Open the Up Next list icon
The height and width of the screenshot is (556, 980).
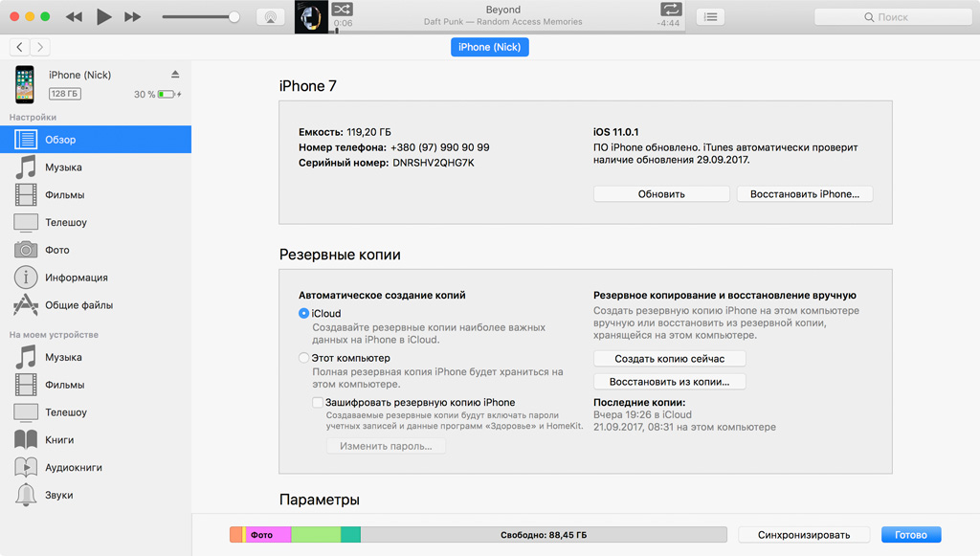(x=711, y=17)
